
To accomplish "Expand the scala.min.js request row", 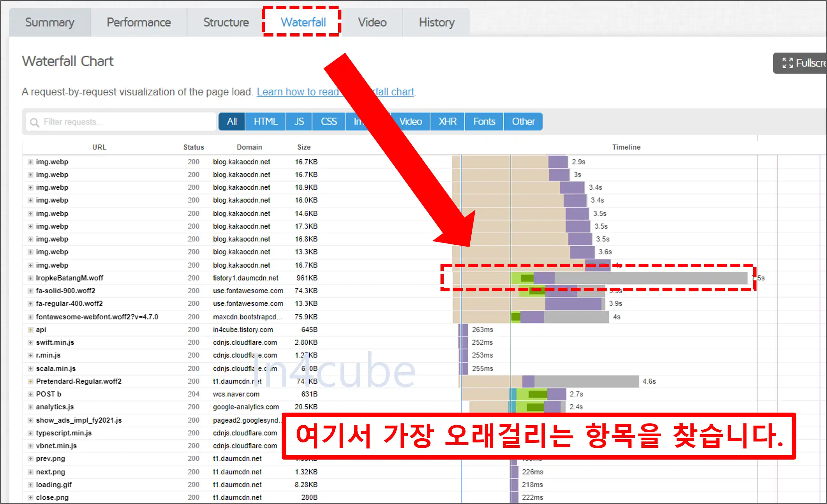I will point(30,368).
